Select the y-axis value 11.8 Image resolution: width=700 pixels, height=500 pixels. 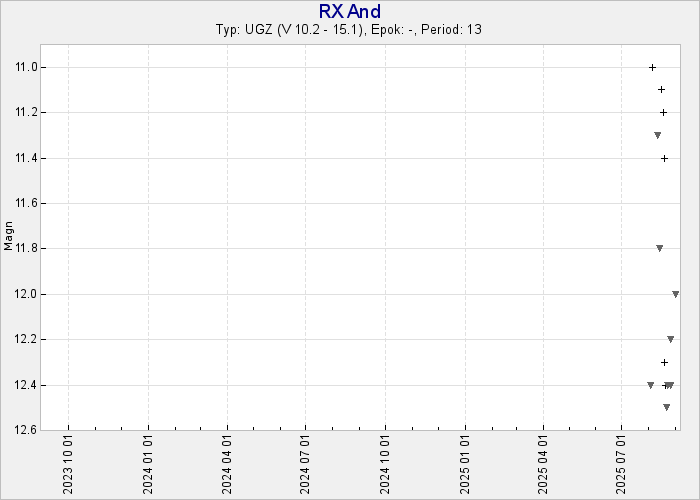coord(25,248)
